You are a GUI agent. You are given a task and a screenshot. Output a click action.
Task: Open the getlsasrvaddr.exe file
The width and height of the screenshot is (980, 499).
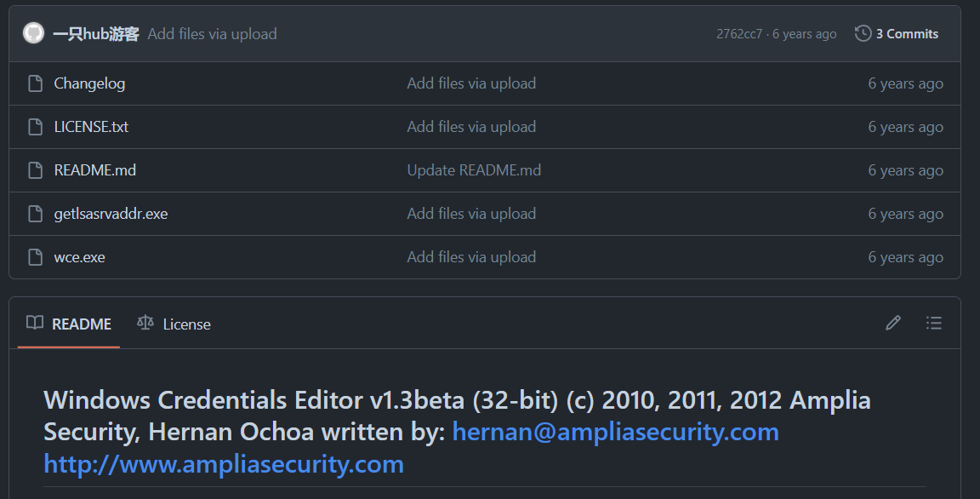pos(111,214)
